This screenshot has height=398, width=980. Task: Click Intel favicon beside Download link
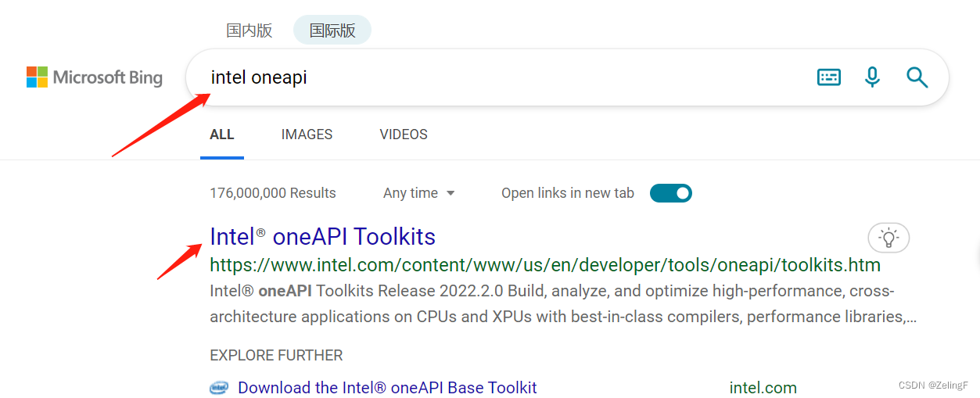[x=219, y=388]
